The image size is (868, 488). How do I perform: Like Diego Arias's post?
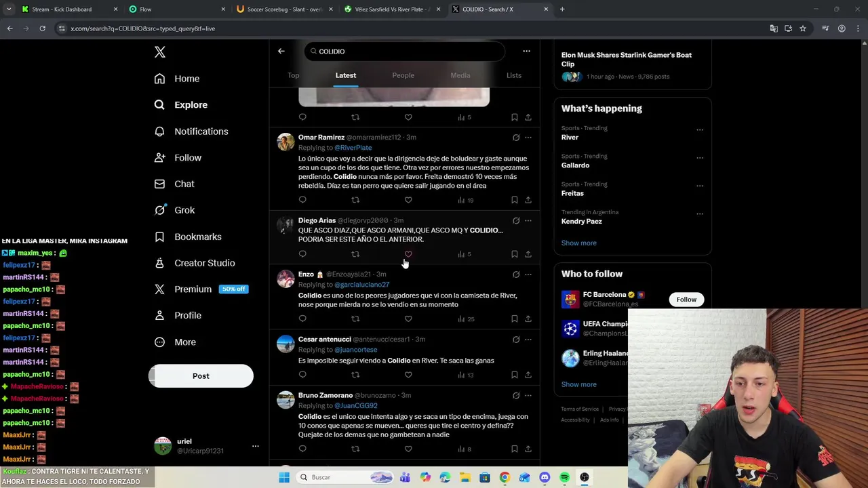408,254
